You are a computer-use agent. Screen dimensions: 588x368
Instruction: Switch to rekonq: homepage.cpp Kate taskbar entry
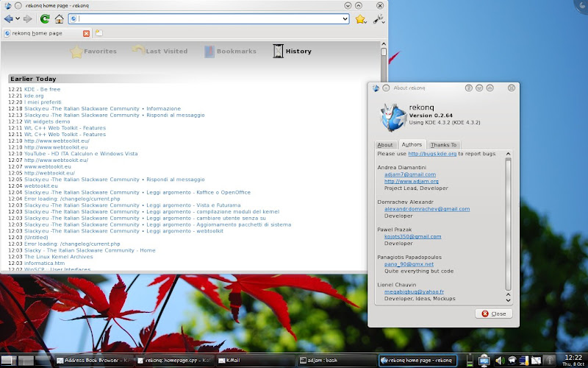175,361
